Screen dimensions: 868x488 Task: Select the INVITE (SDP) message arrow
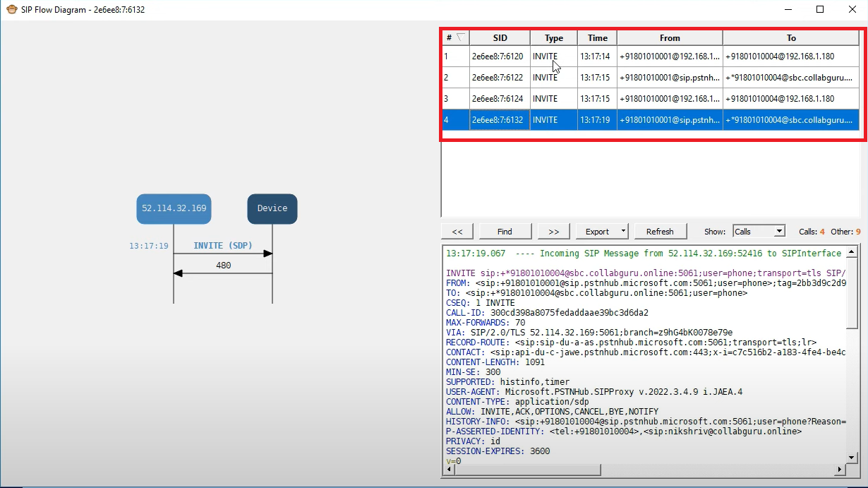(x=223, y=253)
